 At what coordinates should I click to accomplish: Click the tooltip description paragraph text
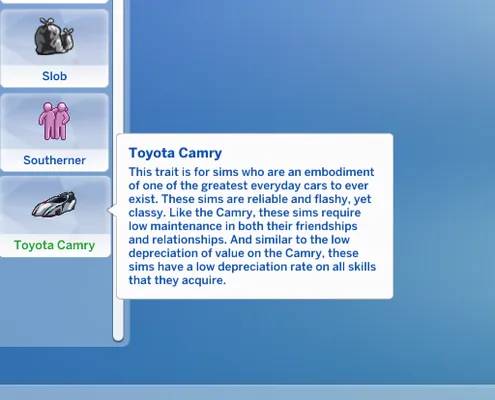(252, 226)
